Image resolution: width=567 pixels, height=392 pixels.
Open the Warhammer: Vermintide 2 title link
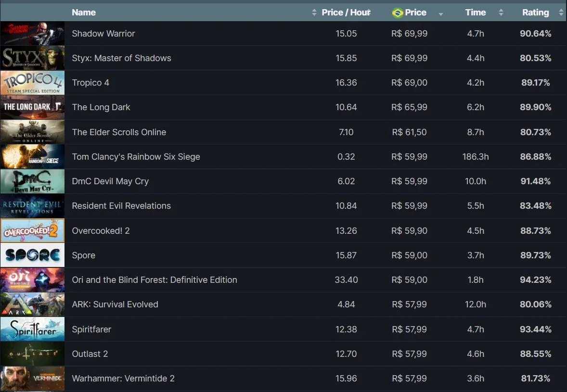pyautogui.click(x=123, y=379)
